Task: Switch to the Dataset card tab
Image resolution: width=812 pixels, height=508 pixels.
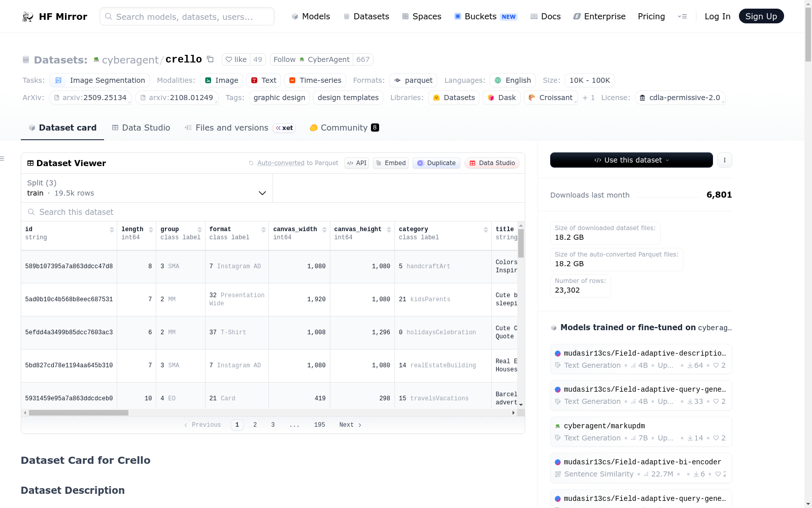Action: 62,128
